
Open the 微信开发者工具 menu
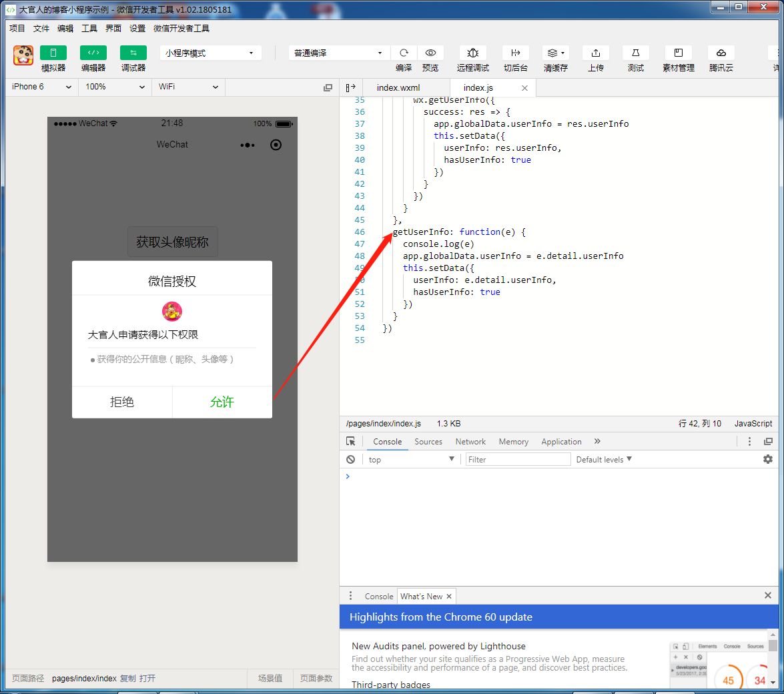pos(181,29)
